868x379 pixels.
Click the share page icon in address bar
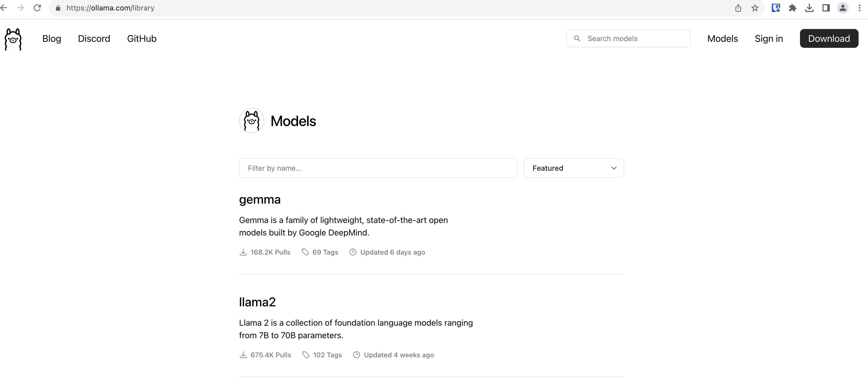(x=738, y=8)
